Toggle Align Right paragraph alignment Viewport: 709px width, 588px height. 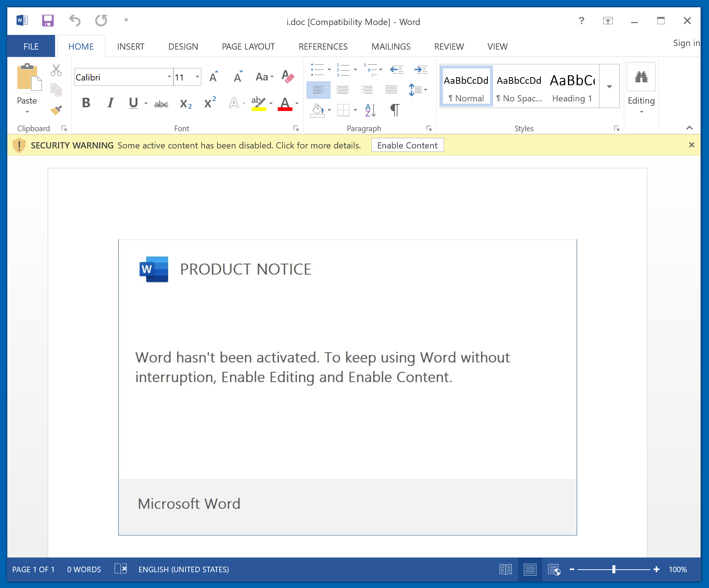[x=367, y=90]
